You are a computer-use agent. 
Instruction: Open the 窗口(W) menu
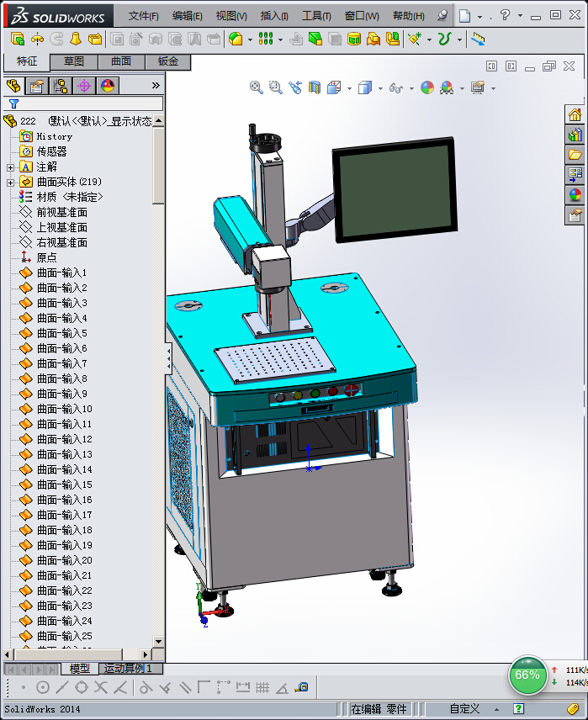click(362, 16)
